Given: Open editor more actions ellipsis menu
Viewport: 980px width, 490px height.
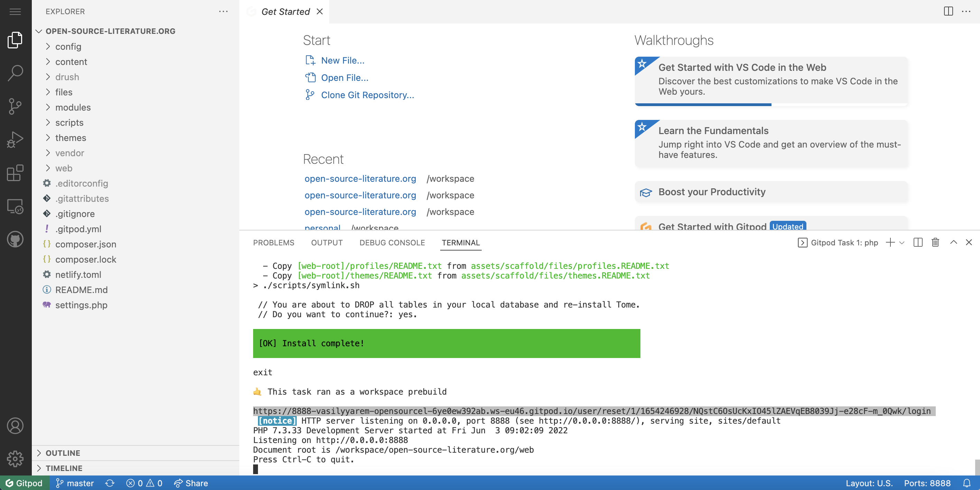Looking at the screenshot, I should click(x=966, y=11).
